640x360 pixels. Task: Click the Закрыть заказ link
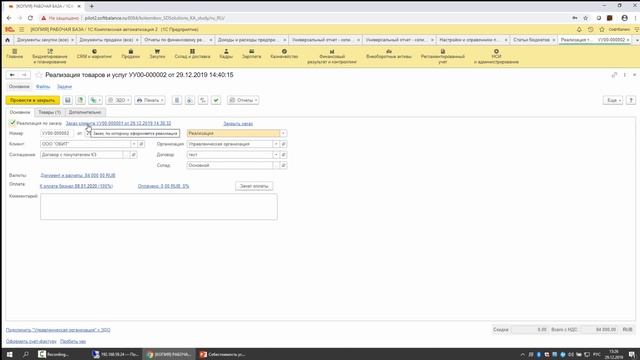coord(238,124)
